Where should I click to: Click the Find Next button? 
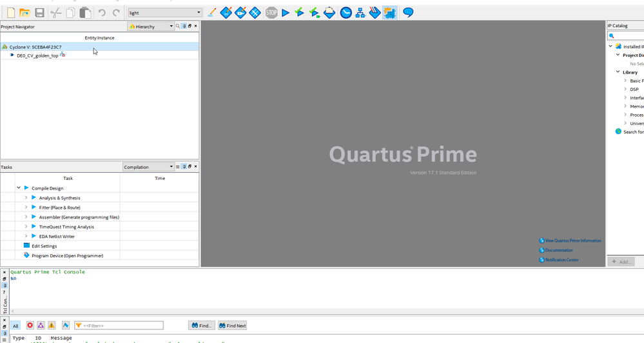point(233,326)
